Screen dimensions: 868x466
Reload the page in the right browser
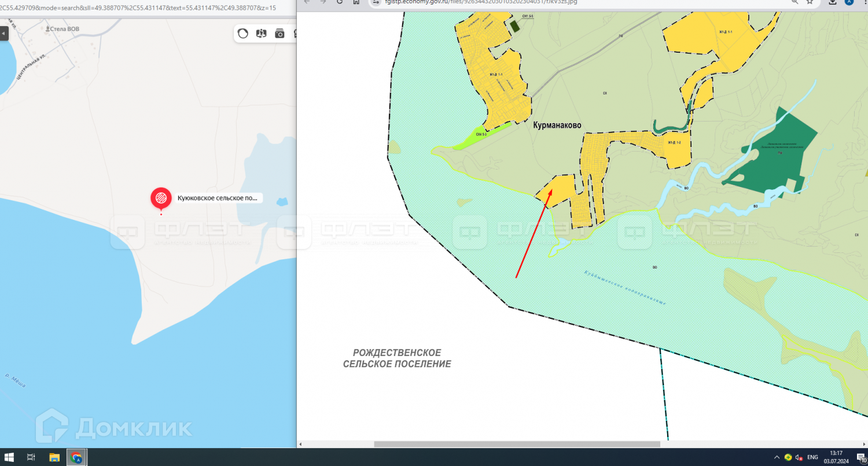click(340, 2)
